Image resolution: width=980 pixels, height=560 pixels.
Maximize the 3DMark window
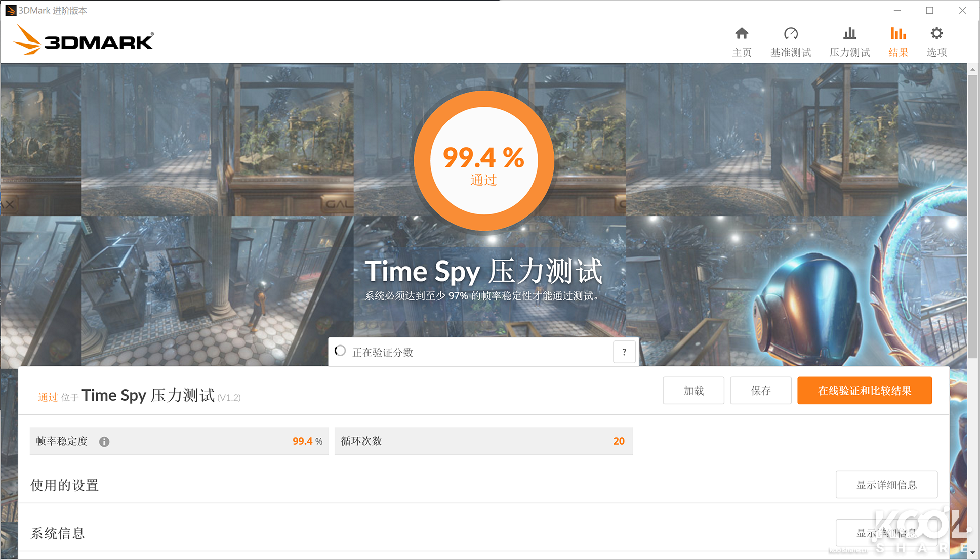929,10
